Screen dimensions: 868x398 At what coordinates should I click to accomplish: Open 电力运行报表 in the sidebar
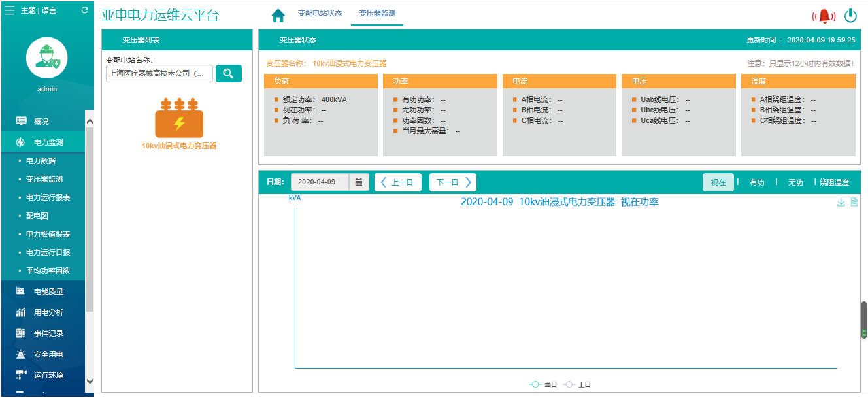(48, 197)
